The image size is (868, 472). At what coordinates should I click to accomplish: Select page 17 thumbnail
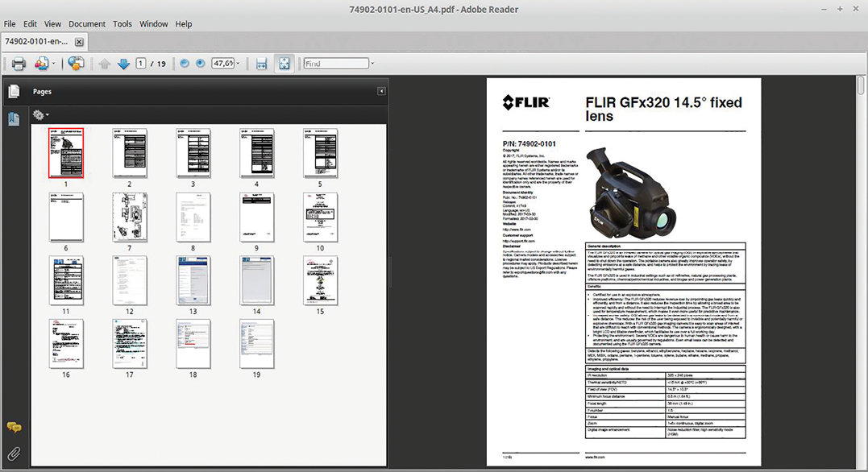(130, 344)
